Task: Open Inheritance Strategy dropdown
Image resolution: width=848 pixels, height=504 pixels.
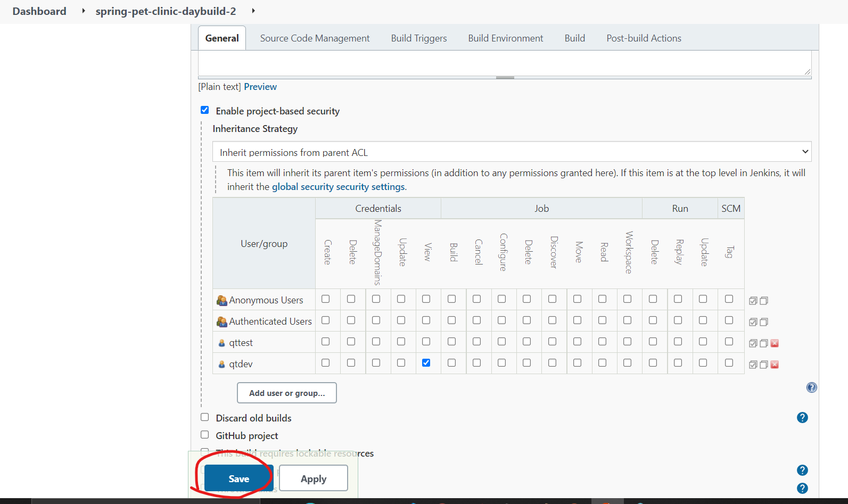Action: pyautogui.click(x=512, y=152)
